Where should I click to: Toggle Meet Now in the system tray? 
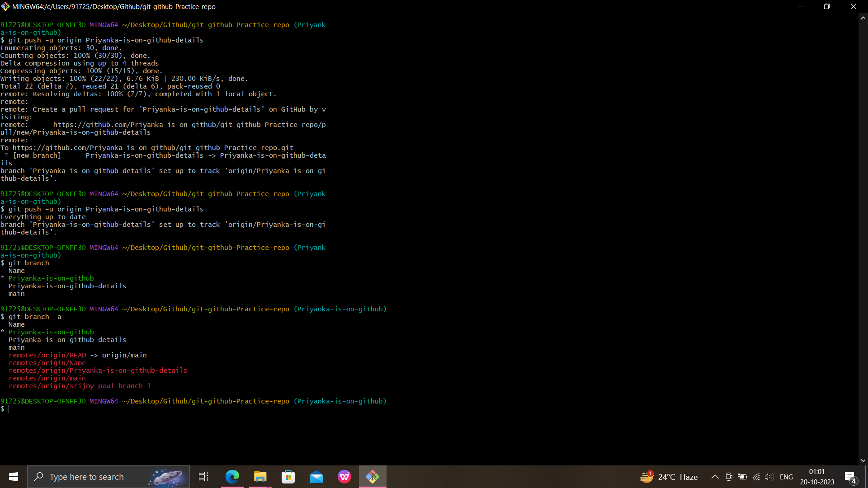[729, 477]
